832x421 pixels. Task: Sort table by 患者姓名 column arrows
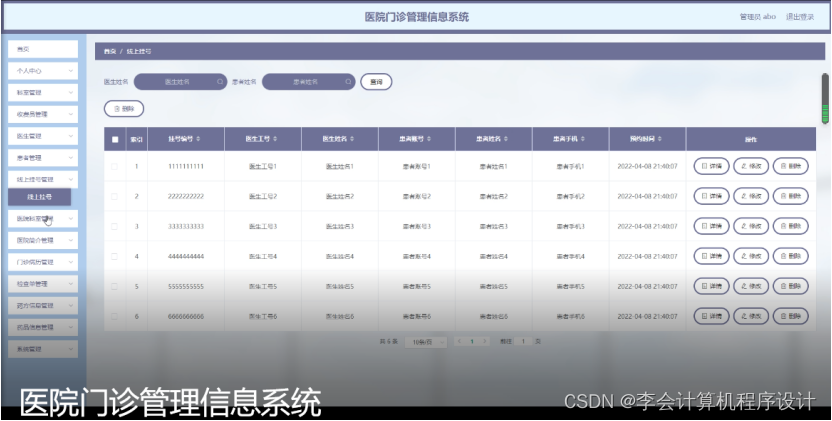pyautogui.click(x=506, y=139)
